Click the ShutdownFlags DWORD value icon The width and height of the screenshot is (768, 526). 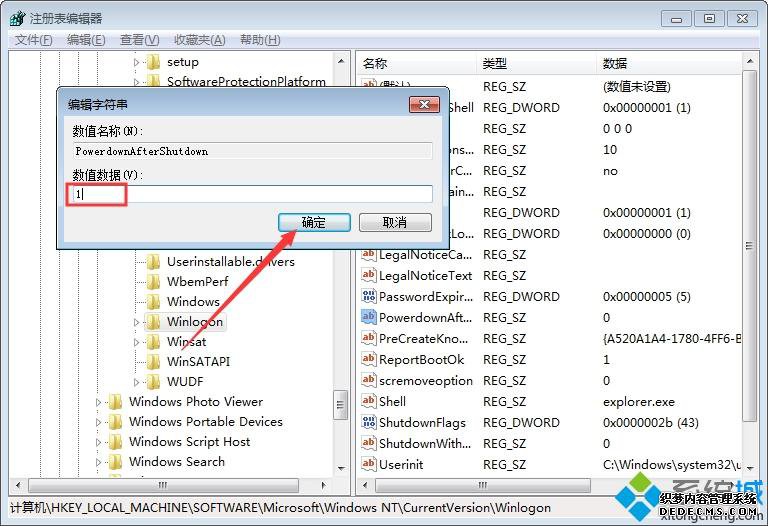[368, 422]
